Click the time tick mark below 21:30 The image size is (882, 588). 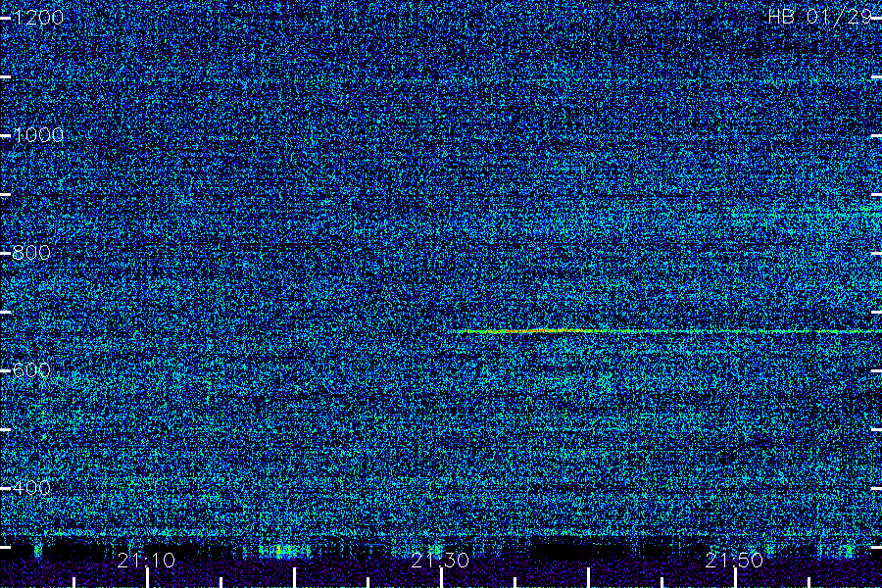(442, 578)
